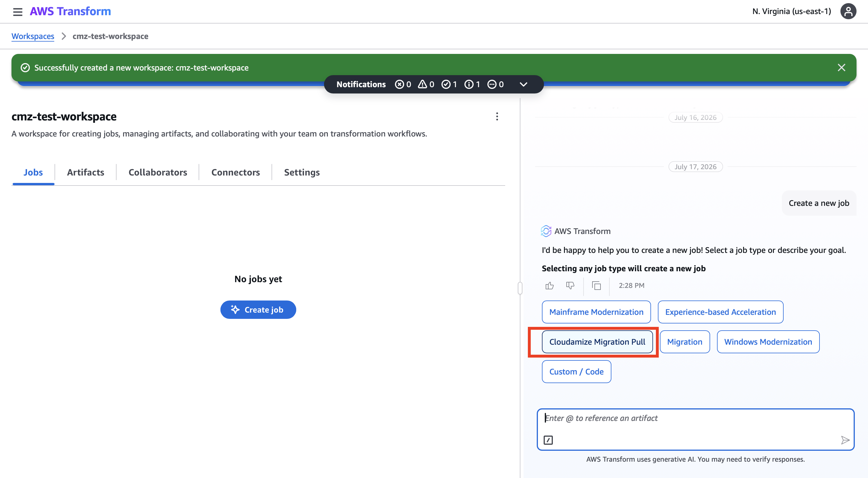
Task: Click the July 16, 2026 date label
Action: (x=695, y=118)
